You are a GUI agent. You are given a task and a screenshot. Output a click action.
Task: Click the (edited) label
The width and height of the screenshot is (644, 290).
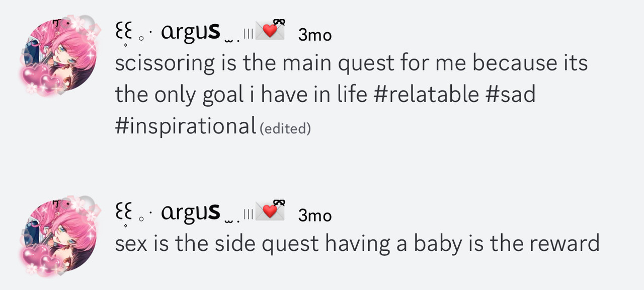pyautogui.click(x=285, y=129)
